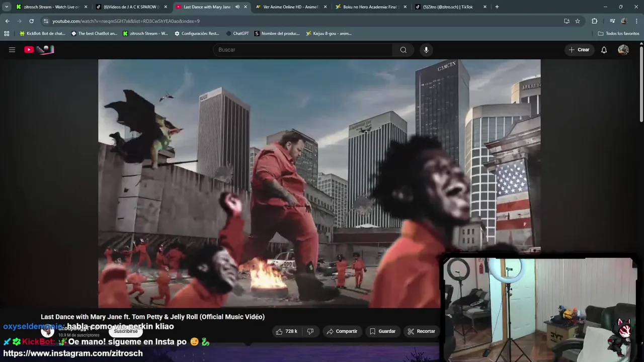Open KickBot: Bot de chat bookmark
Screen dimensions: 644x362
click(x=42, y=34)
